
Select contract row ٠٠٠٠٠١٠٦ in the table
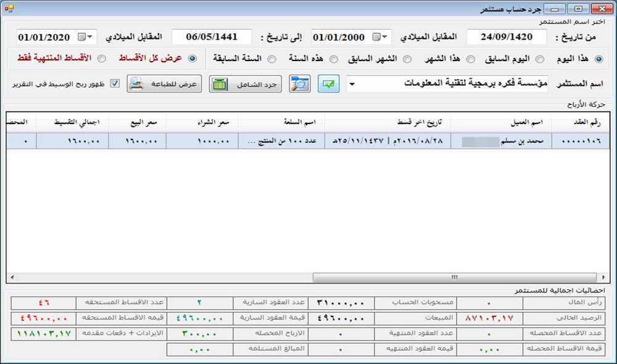click(x=578, y=141)
